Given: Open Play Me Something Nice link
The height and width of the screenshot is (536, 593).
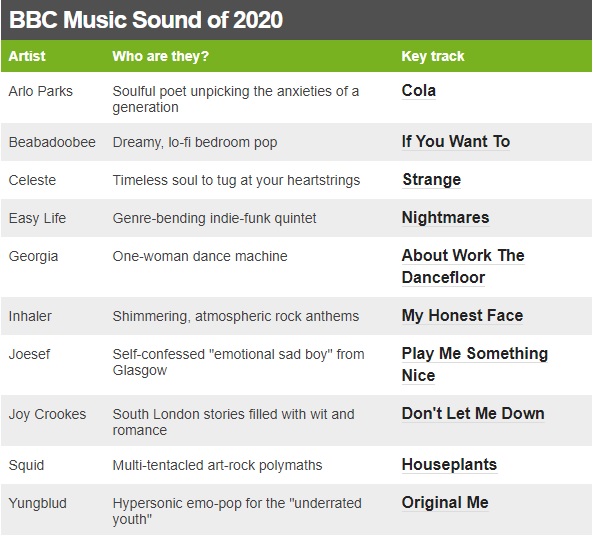Looking at the screenshot, I should coord(475,364).
